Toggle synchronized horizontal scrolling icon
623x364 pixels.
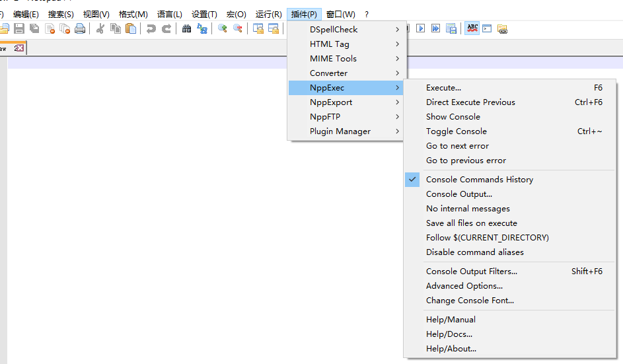[274, 28]
